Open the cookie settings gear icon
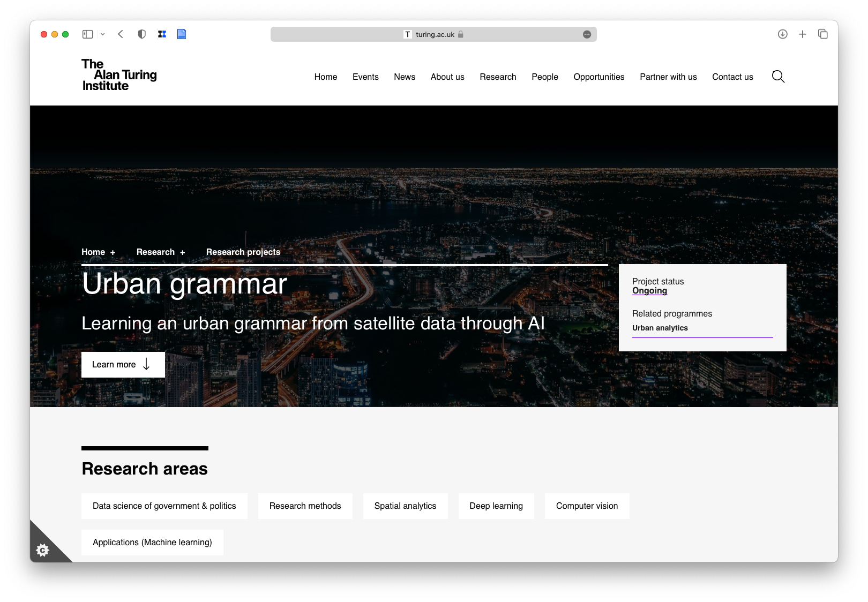Screen dimensions: 868x602 pyautogui.click(x=43, y=550)
